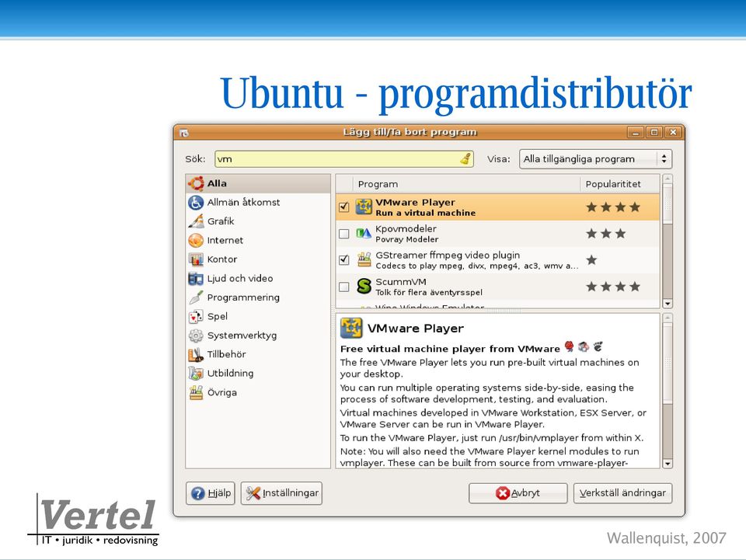
Task: Select the "Povray Modeler" subtitle text
Action: pos(406,239)
